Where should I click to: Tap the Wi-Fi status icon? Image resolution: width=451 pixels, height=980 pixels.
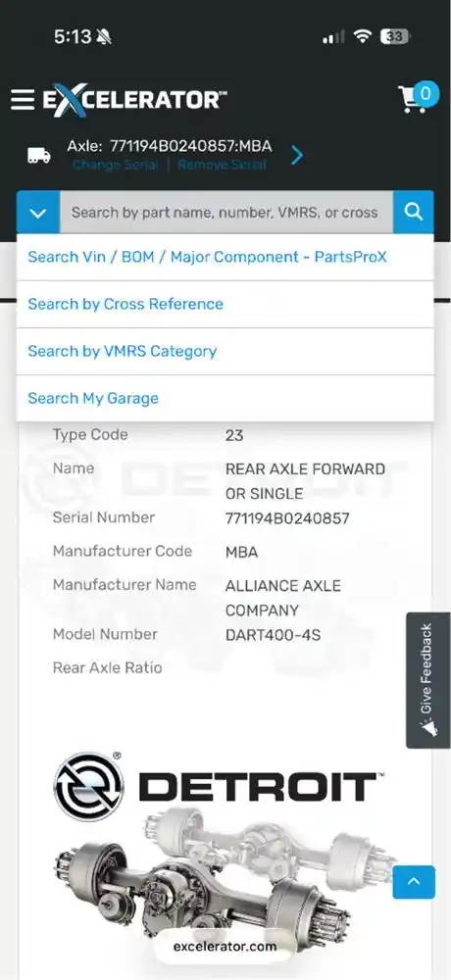click(362, 37)
